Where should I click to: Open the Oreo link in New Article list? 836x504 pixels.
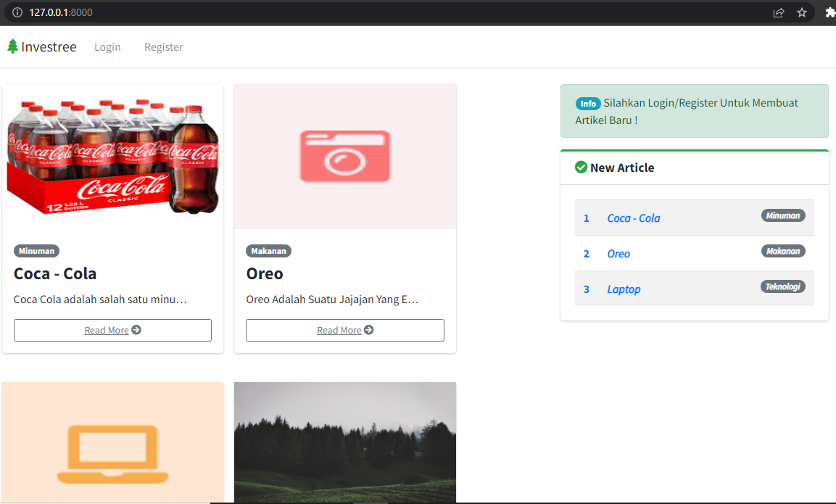pyautogui.click(x=618, y=254)
